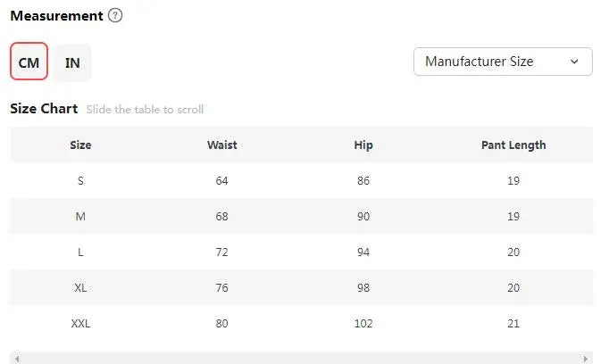Click the Measurement help question mark icon
Screen dimensions: 601x364
(115, 16)
